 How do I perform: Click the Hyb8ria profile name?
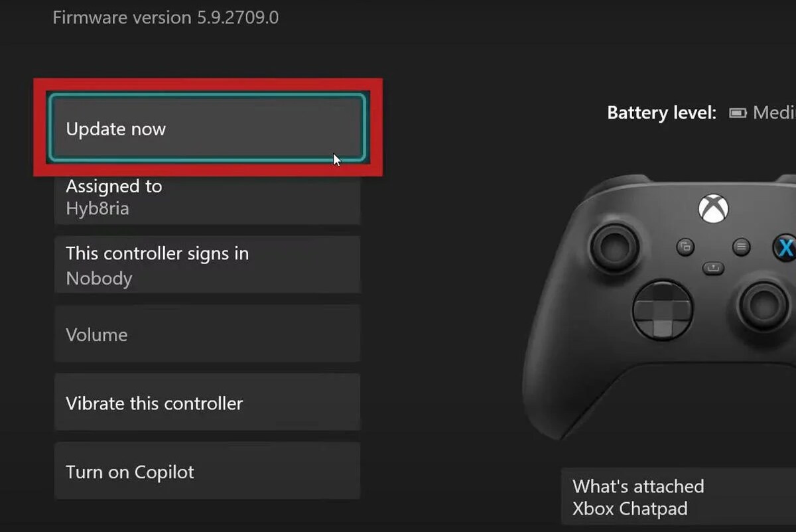98,209
